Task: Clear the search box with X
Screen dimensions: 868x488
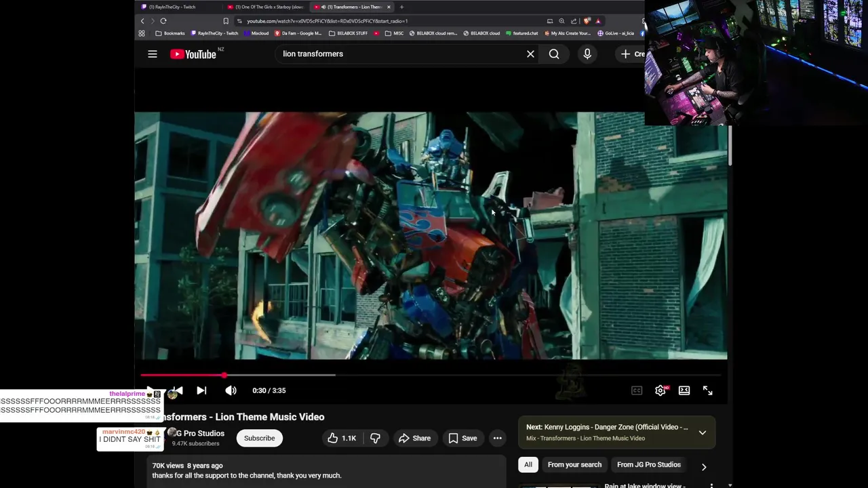Action: [x=530, y=54]
